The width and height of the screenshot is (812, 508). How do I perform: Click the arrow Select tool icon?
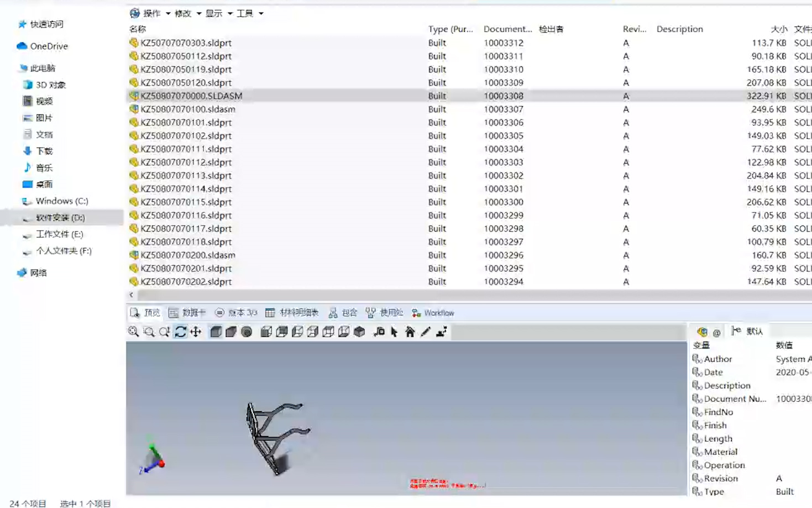pyautogui.click(x=394, y=332)
